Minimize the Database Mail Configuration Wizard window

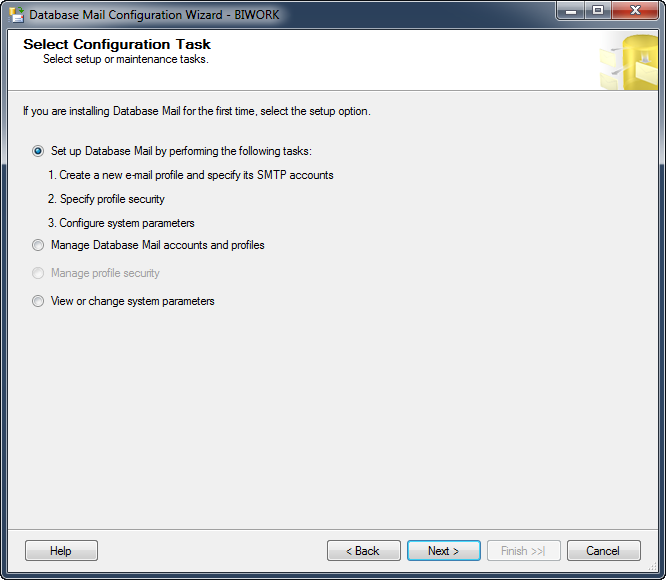click(571, 11)
